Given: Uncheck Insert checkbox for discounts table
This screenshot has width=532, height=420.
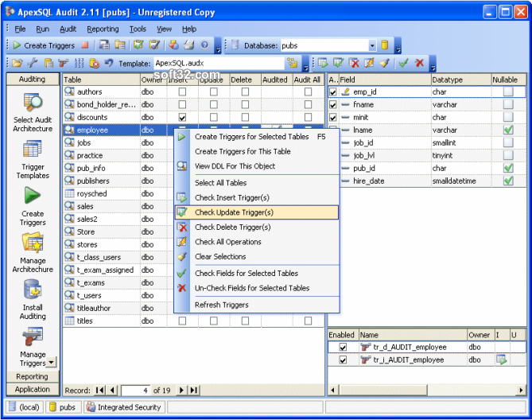Looking at the screenshot, I should click(182, 118).
